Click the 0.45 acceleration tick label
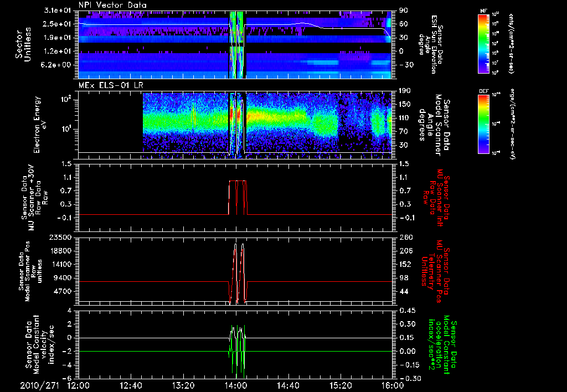The height and width of the screenshot is (392, 567). tap(407, 311)
